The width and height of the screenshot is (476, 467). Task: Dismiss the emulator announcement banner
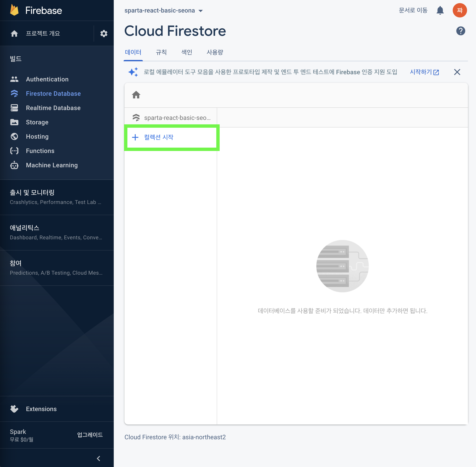[457, 72]
